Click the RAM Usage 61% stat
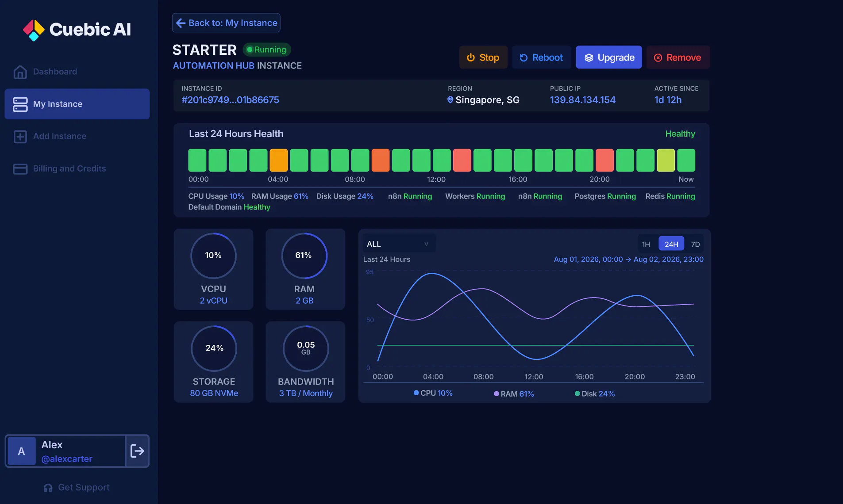 [280, 196]
